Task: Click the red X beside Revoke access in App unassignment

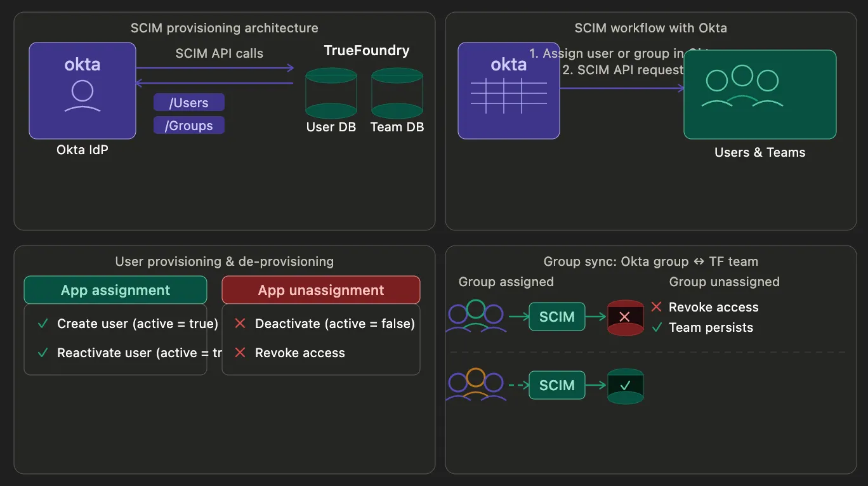Action: pyautogui.click(x=240, y=353)
